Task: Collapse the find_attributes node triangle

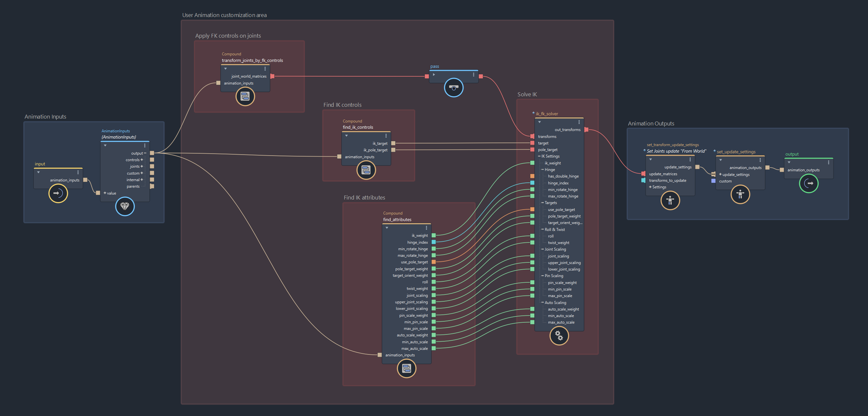Action: (x=387, y=228)
